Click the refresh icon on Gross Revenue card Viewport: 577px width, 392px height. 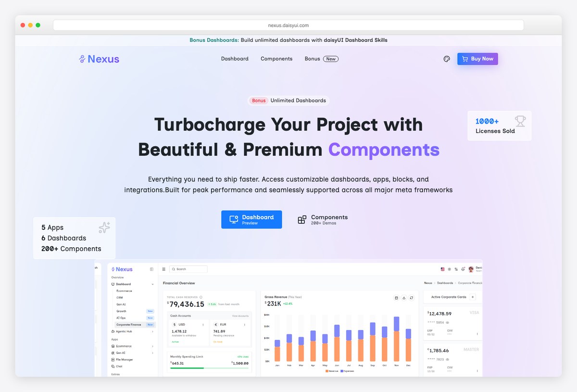pyautogui.click(x=412, y=298)
